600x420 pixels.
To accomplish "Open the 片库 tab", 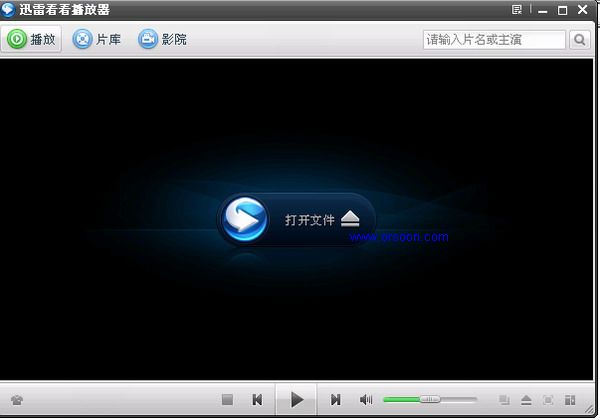I will [97, 40].
